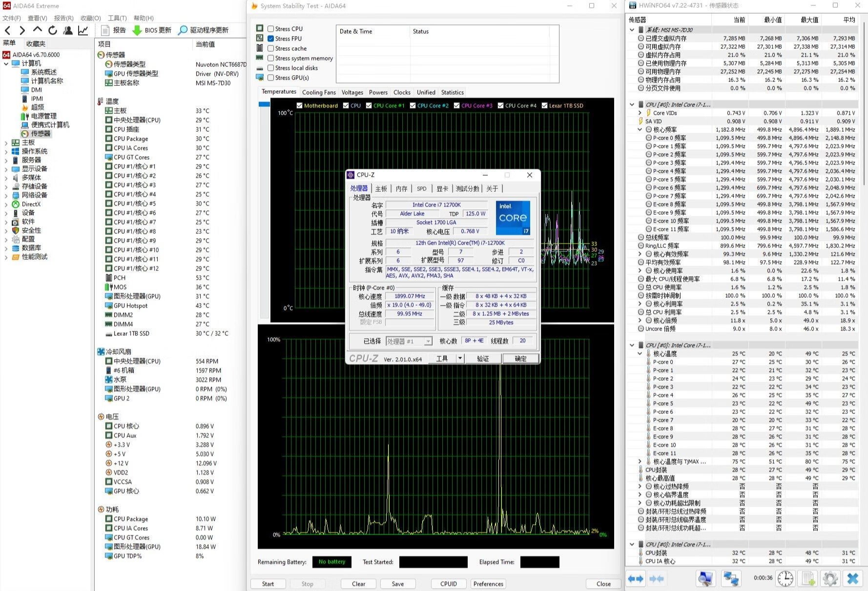Go forward in AIDA64 navigation toolbar
The width and height of the screenshot is (868, 591).
click(22, 30)
